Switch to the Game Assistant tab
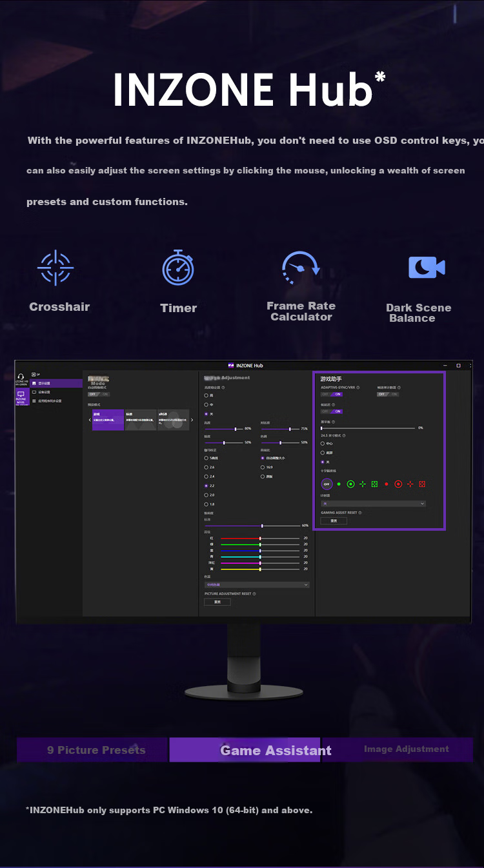This screenshot has height=868, width=484. point(245,750)
